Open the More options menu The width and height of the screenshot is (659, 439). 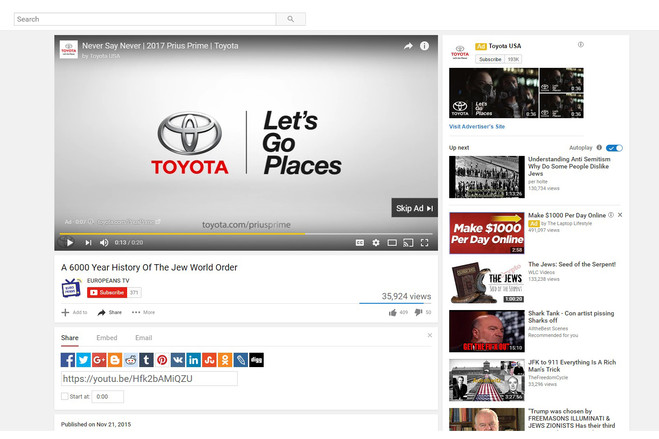[x=143, y=312]
